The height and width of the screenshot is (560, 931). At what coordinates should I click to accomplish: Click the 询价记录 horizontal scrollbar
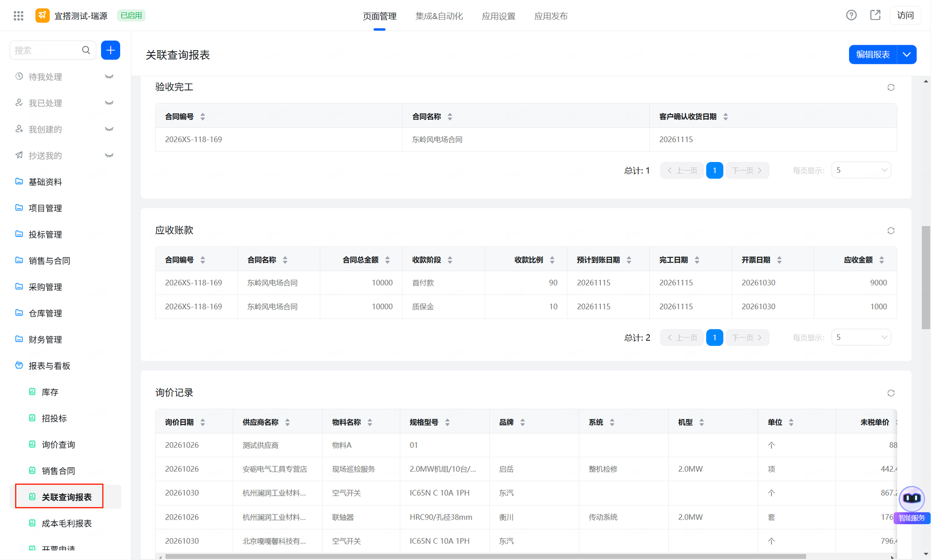coord(485,556)
